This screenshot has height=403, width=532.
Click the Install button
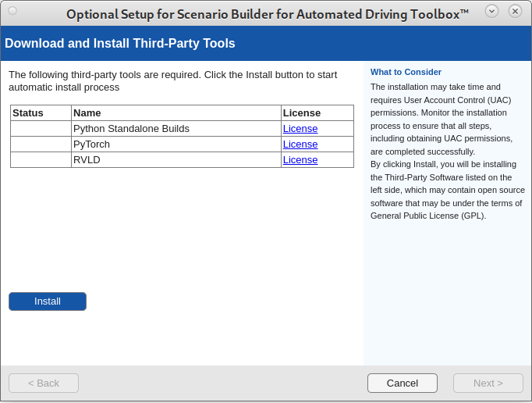click(48, 301)
